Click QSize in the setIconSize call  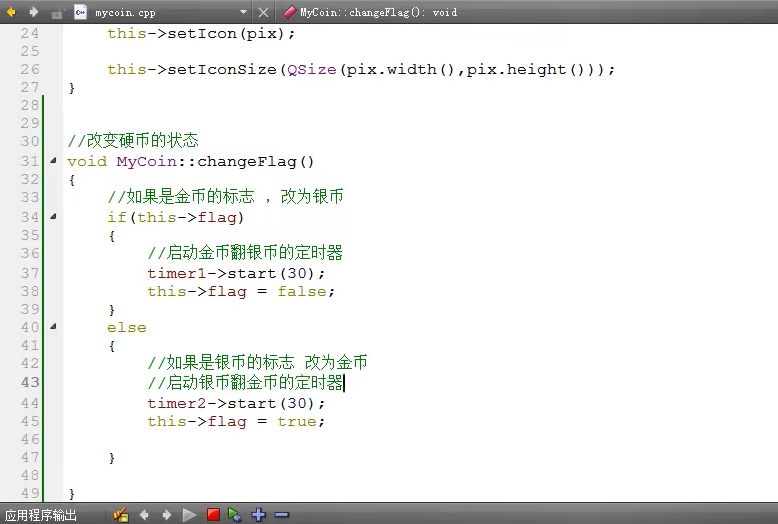pyautogui.click(x=312, y=69)
